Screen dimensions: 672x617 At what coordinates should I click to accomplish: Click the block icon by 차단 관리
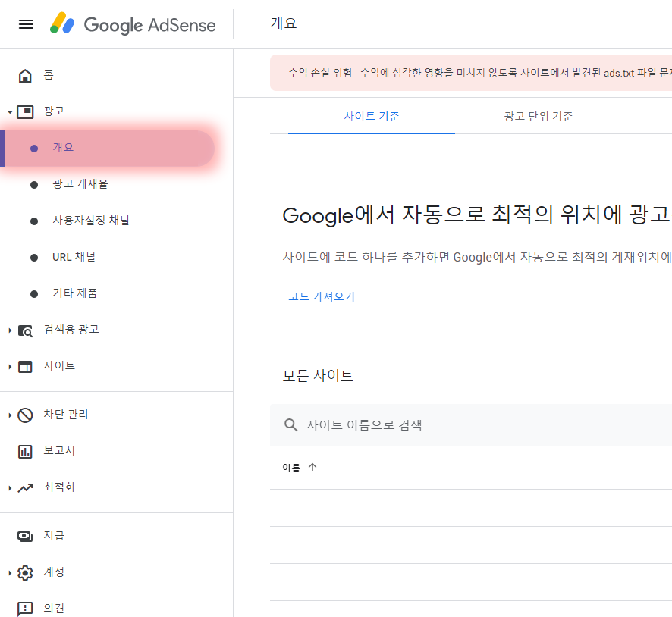click(25, 415)
